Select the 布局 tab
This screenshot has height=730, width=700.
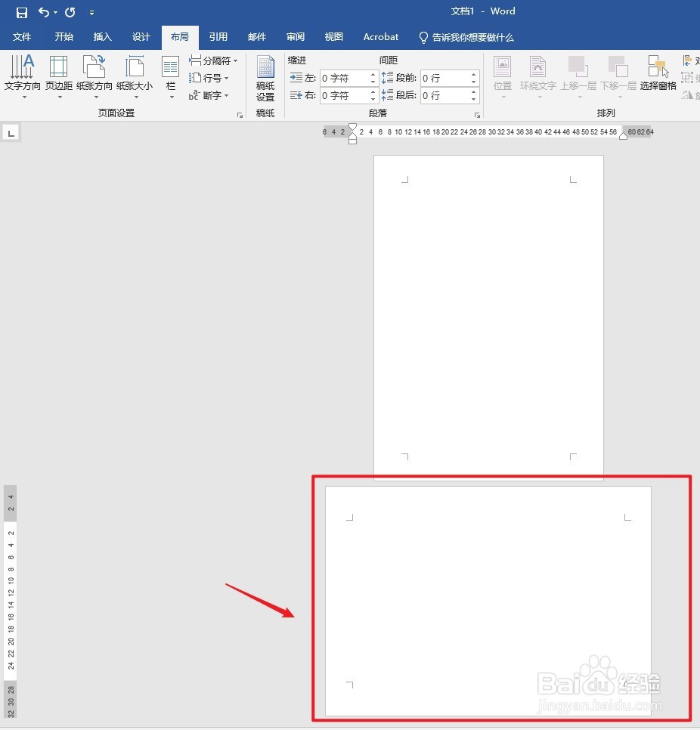click(x=180, y=37)
